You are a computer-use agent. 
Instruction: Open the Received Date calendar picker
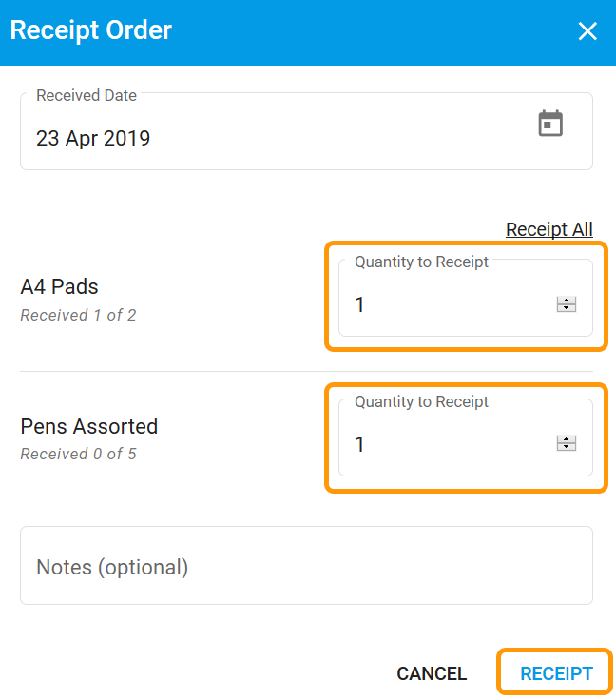click(x=550, y=124)
